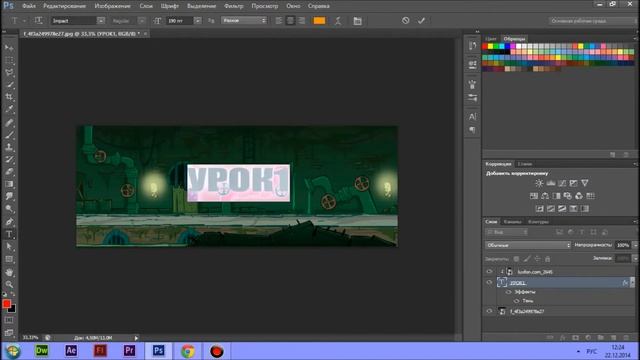The width and height of the screenshot is (640, 360).
Task: Click the status bar arrow button
Action: [x=136, y=338]
